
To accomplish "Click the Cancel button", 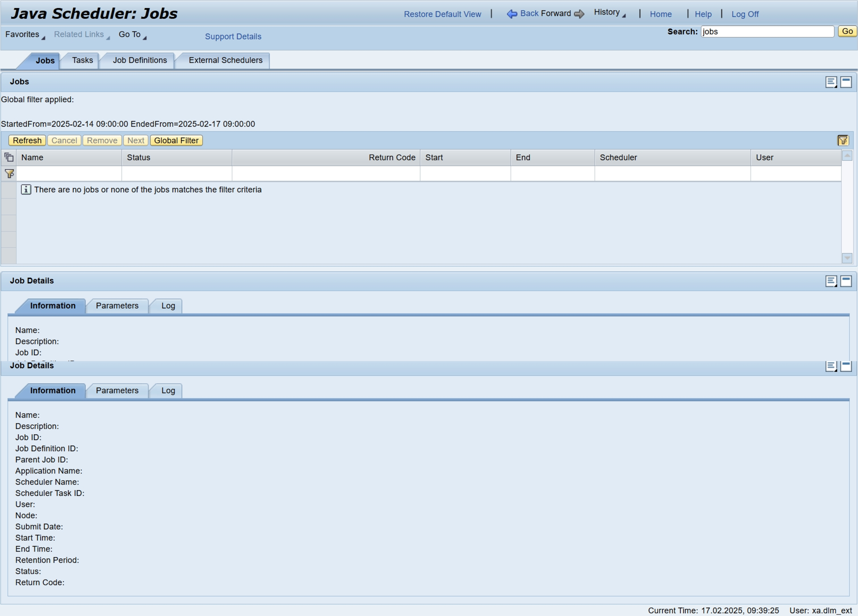I will coord(64,141).
